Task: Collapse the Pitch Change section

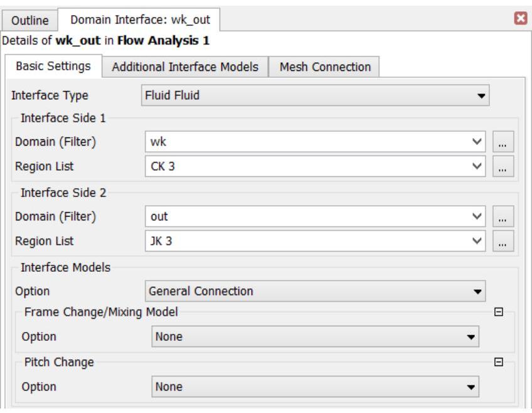Action: click(x=499, y=362)
